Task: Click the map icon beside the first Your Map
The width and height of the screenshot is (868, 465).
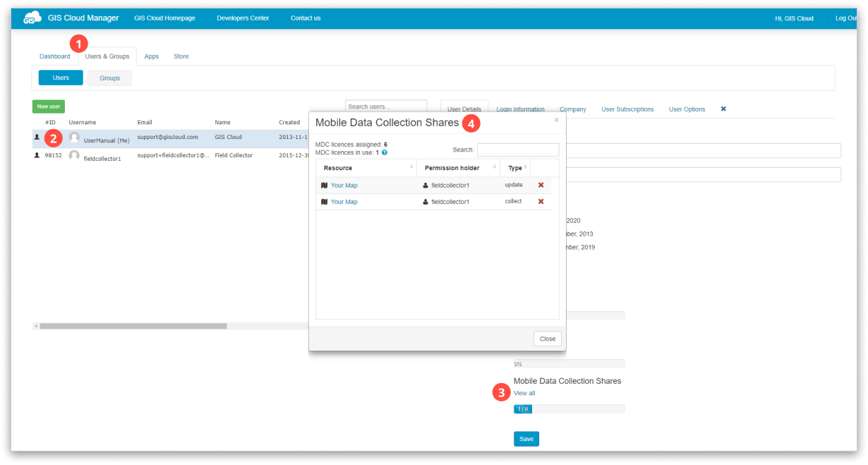Action: pos(323,185)
